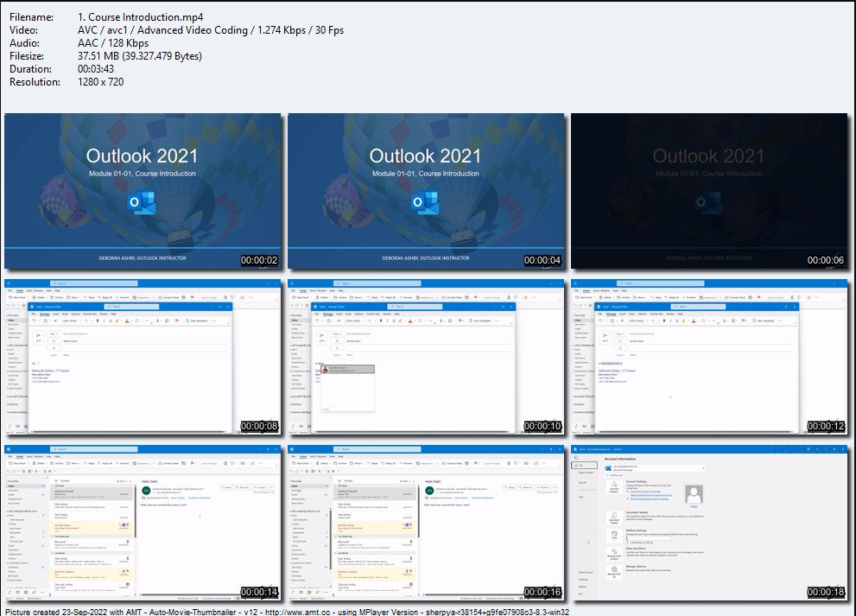Select the Account Information frame at 00:00:18

709,523
